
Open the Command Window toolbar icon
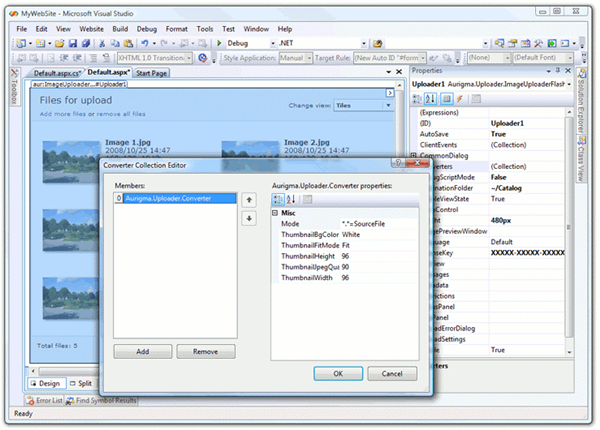565,43
